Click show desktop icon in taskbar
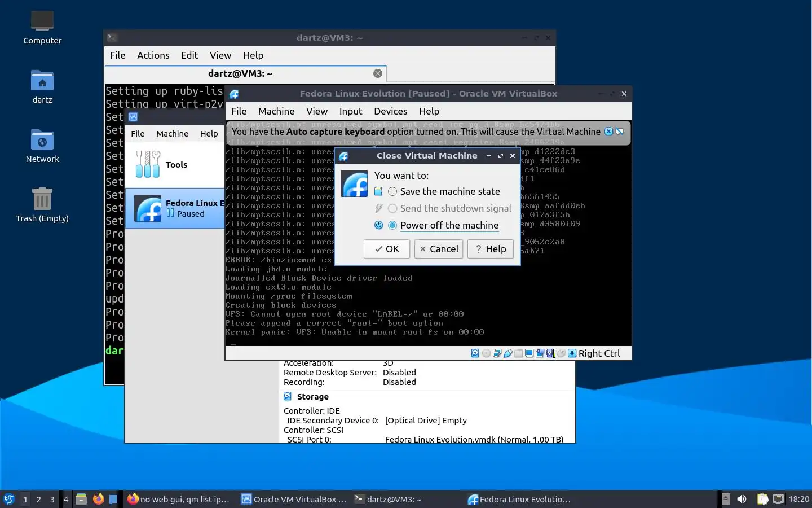This screenshot has width=812, height=508. 113,499
